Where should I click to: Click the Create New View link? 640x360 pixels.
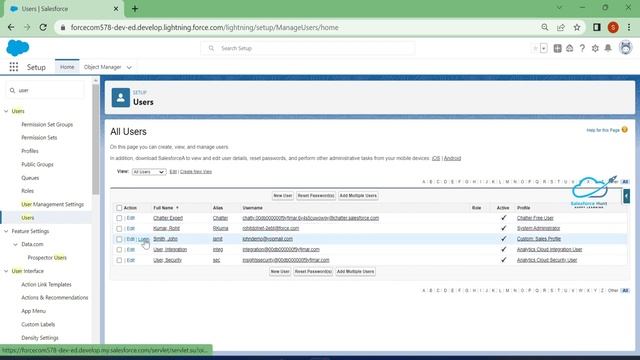pos(196,172)
